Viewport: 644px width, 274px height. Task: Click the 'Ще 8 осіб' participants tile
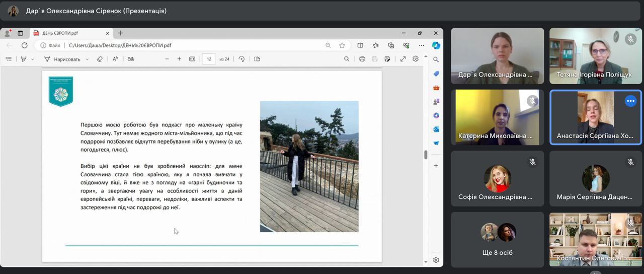pyautogui.click(x=497, y=239)
